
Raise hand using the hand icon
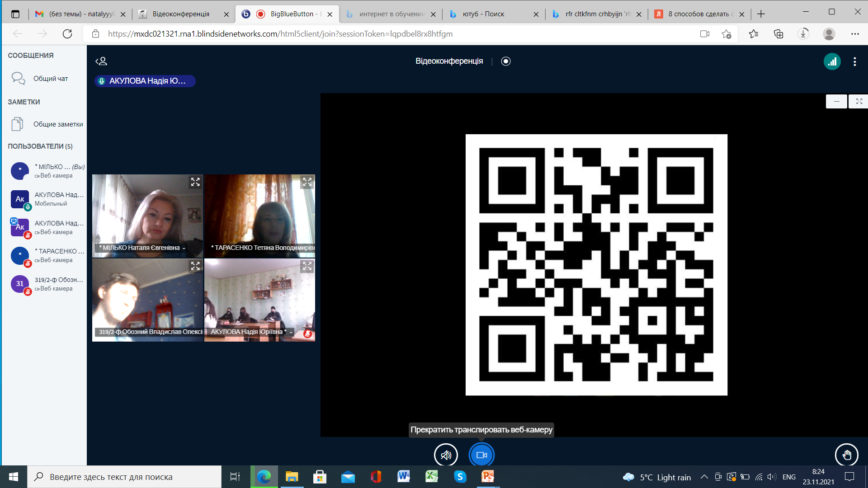point(847,455)
